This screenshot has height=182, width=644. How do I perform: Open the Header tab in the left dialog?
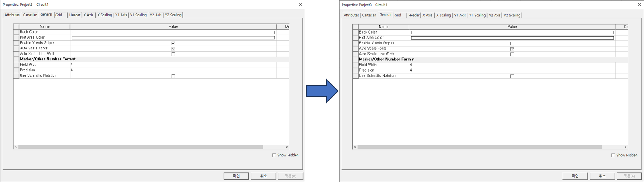click(x=75, y=15)
